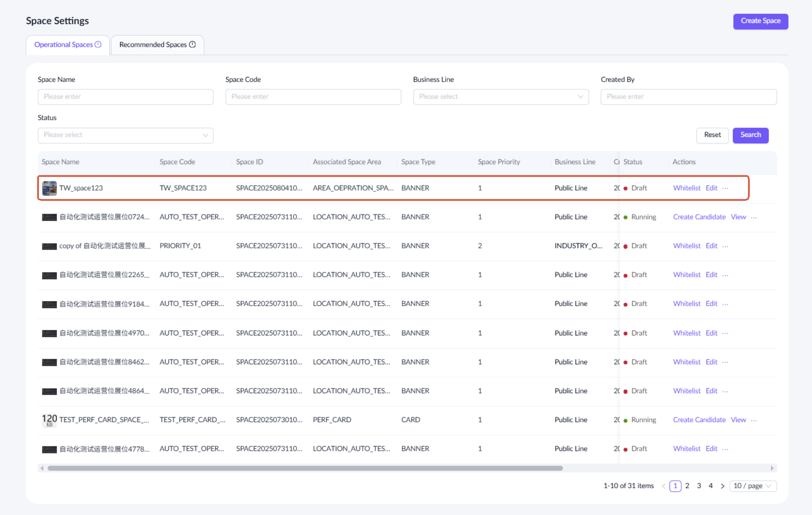Expand the Status filter dropdown

tap(125, 135)
